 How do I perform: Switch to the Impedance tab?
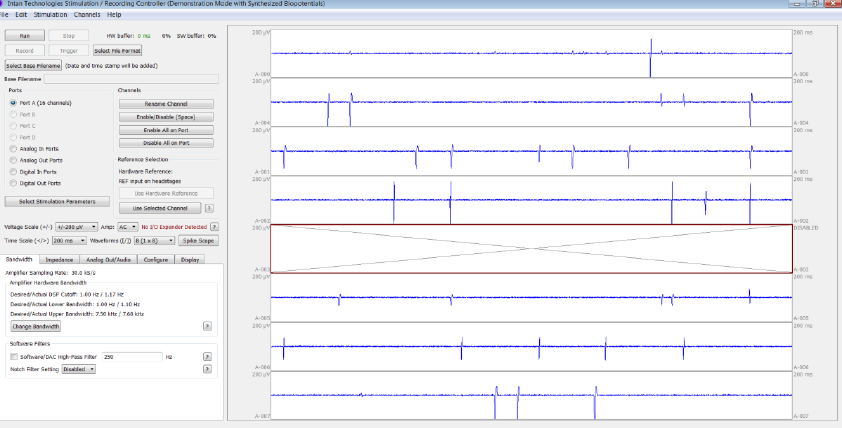pos(59,259)
